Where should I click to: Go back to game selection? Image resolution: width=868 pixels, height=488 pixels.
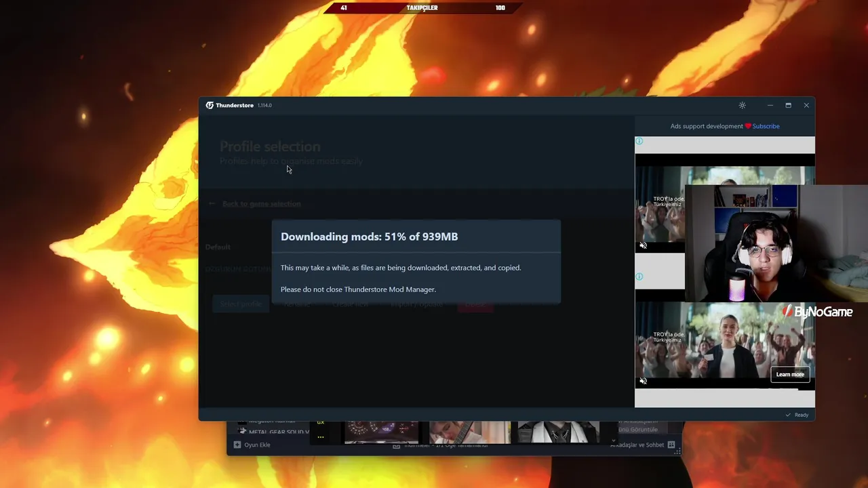261,203
